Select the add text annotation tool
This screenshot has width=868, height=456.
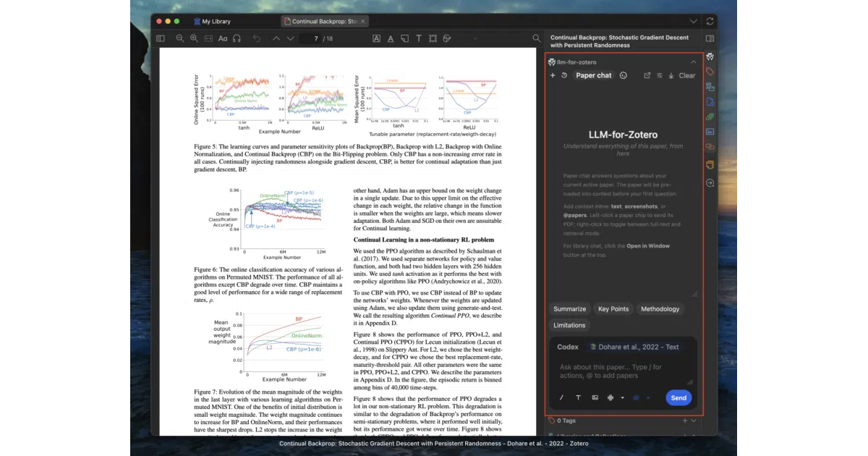(x=420, y=38)
